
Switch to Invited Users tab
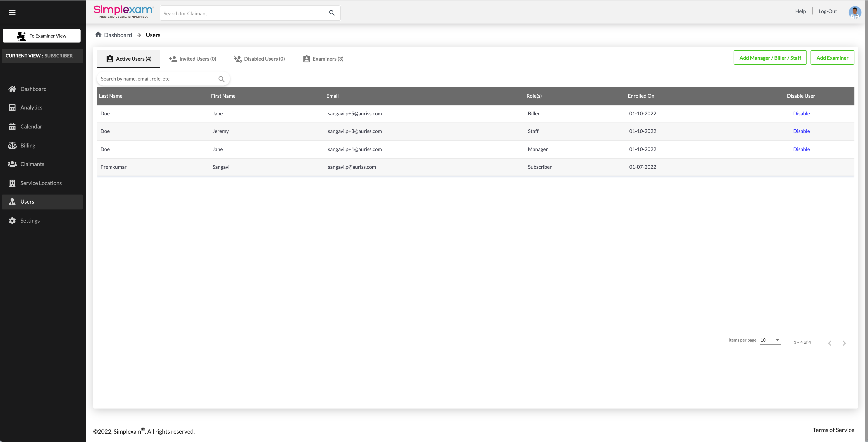click(193, 59)
